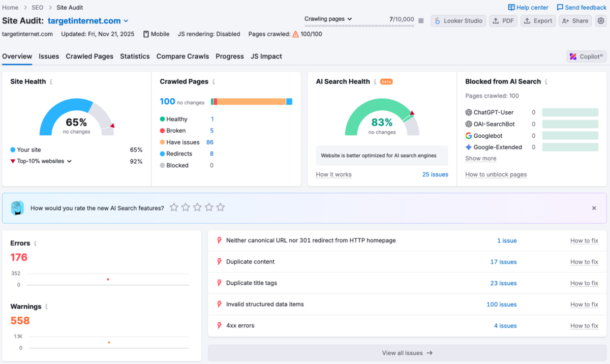
Task: Click the orange Warnings count 558
Action: click(20, 321)
